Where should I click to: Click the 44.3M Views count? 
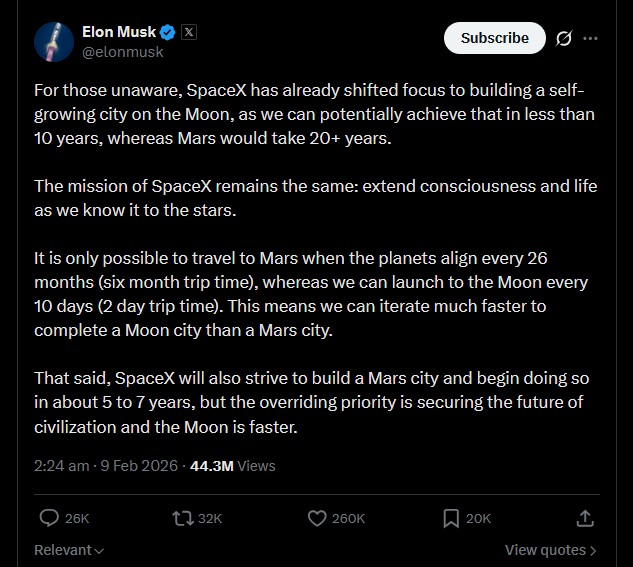click(x=232, y=466)
